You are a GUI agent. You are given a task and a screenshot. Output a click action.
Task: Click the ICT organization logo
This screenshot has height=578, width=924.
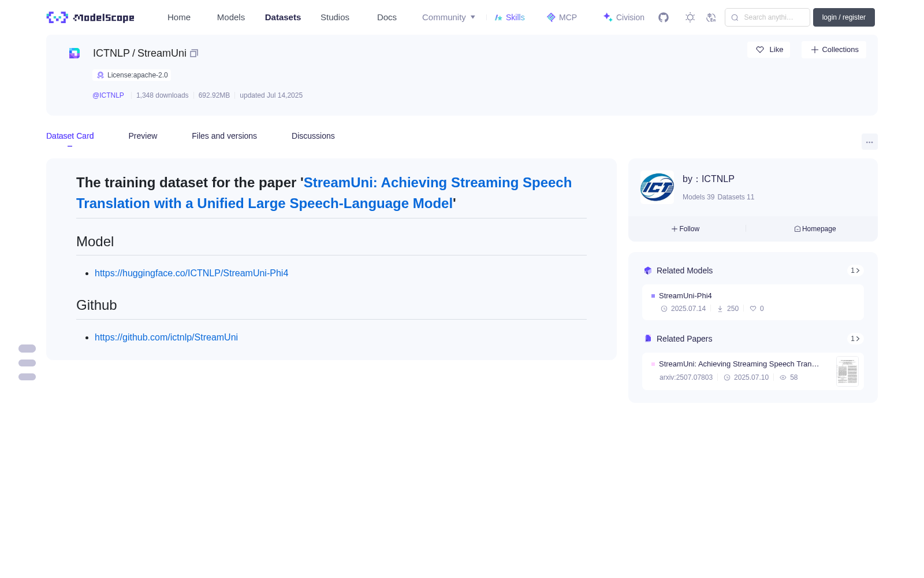pyautogui.click(x=657, y=187)
